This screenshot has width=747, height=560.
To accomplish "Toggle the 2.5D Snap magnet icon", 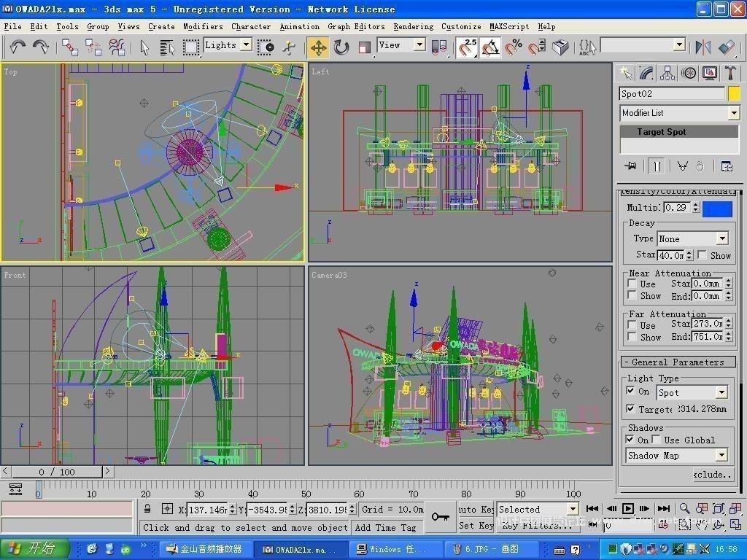I will [468, 47].
